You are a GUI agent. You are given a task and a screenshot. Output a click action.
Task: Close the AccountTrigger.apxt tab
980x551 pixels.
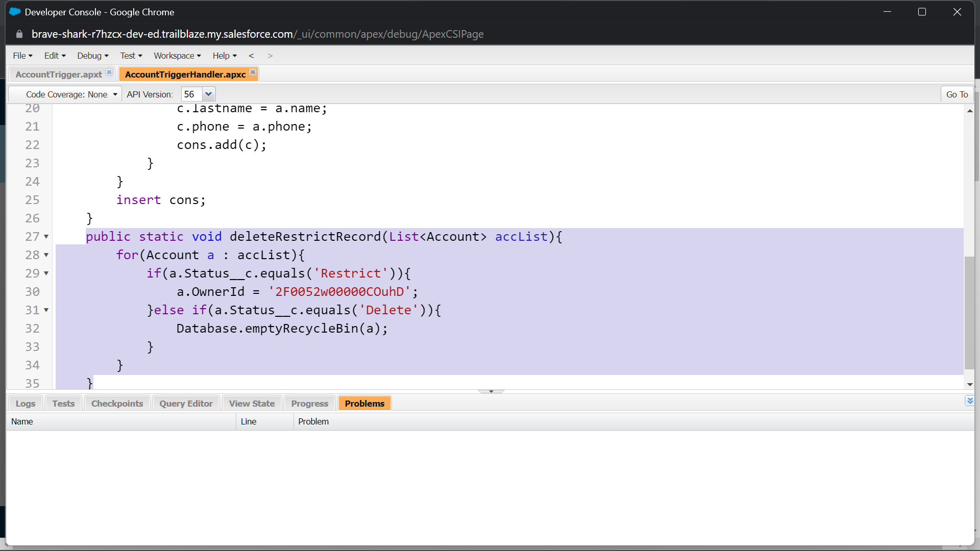click(109, 72)
